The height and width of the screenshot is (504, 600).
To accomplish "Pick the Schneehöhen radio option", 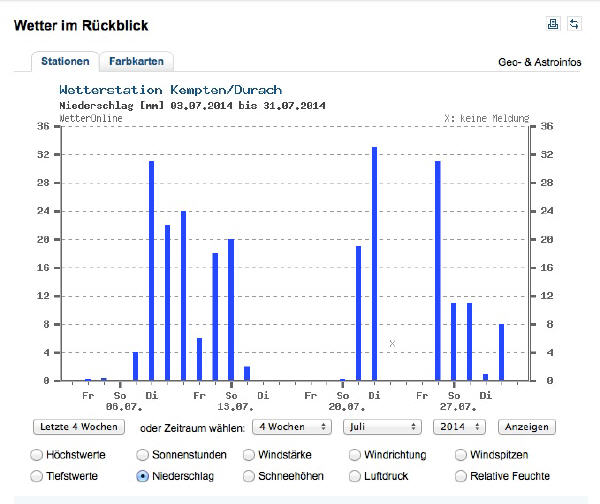I will point(249,476).
